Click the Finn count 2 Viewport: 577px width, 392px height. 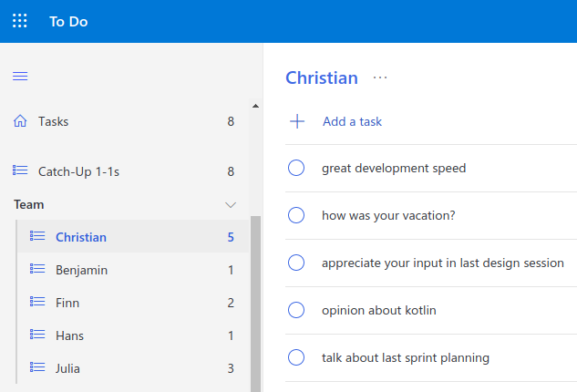coord(231,303)
